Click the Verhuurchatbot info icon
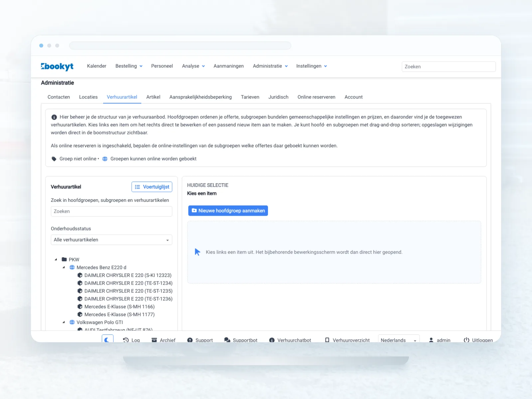This screenshot has height=399, width=532. pos(272,340)
